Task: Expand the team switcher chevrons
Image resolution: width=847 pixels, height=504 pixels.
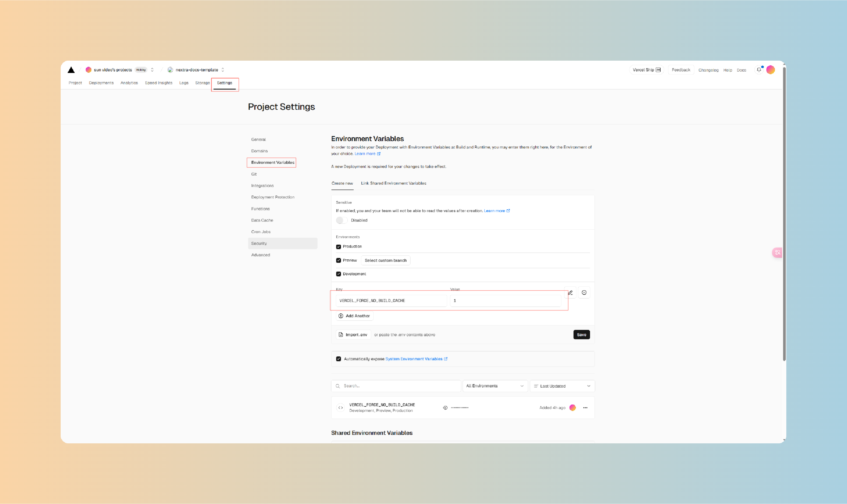Action: coord(152,70)
